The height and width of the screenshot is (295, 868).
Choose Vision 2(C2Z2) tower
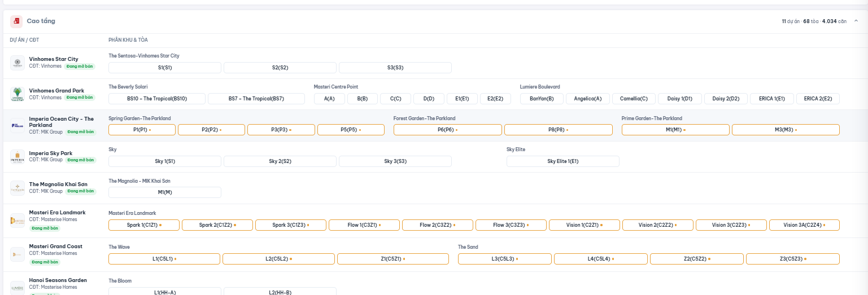click(658, 225)
